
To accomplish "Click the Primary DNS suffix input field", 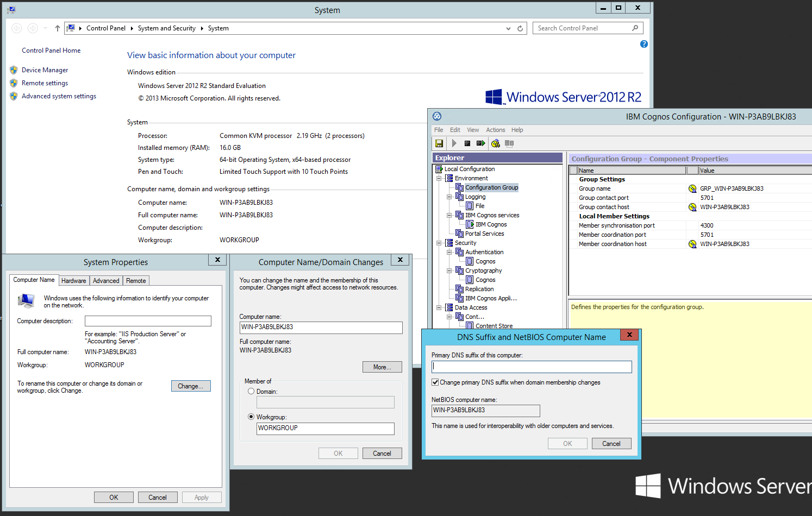I will [x=532, y=367].
